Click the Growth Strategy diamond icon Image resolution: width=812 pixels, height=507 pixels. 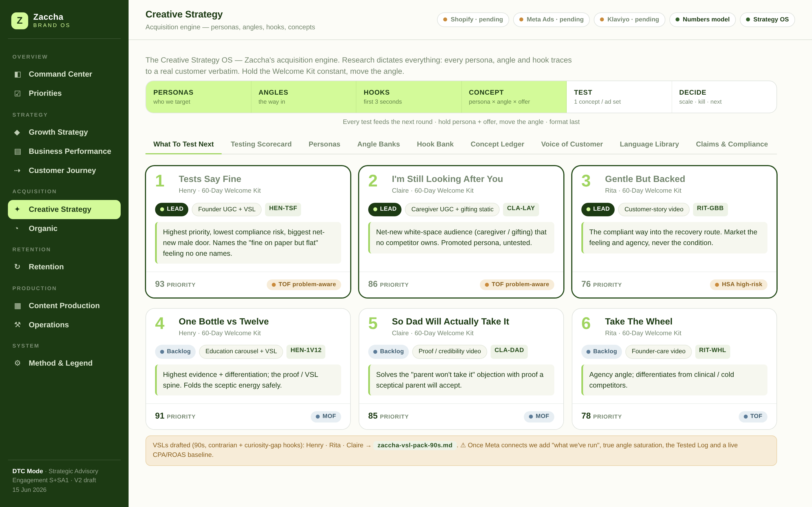click(17, 132)
